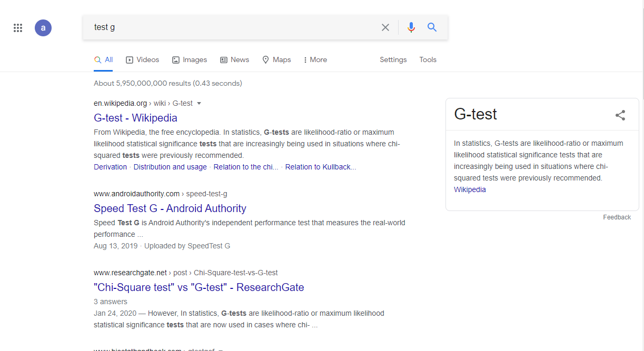Open the Google apps grid icon
The height and width of the screenshot is (351, 644).
18,28
